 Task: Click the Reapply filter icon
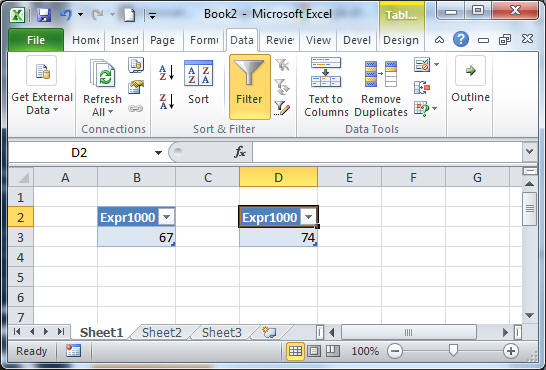282,87
